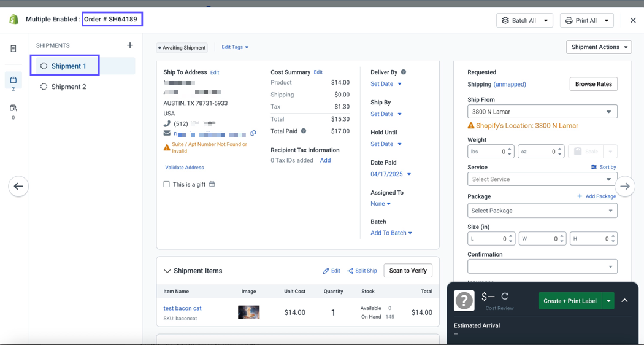Open the Batch All dropdown
Viewport: 644px width, 345px height.
(x=524, y=20)
